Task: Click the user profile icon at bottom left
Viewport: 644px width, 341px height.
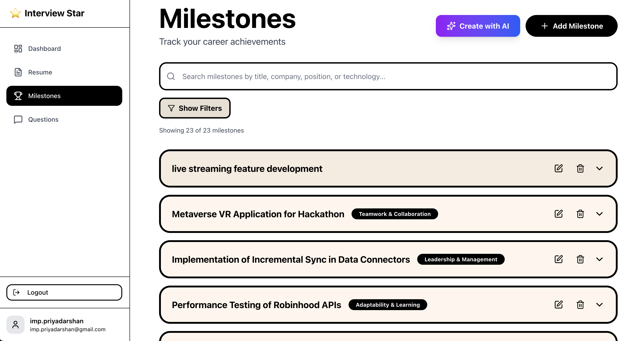Action: [15, 324]
